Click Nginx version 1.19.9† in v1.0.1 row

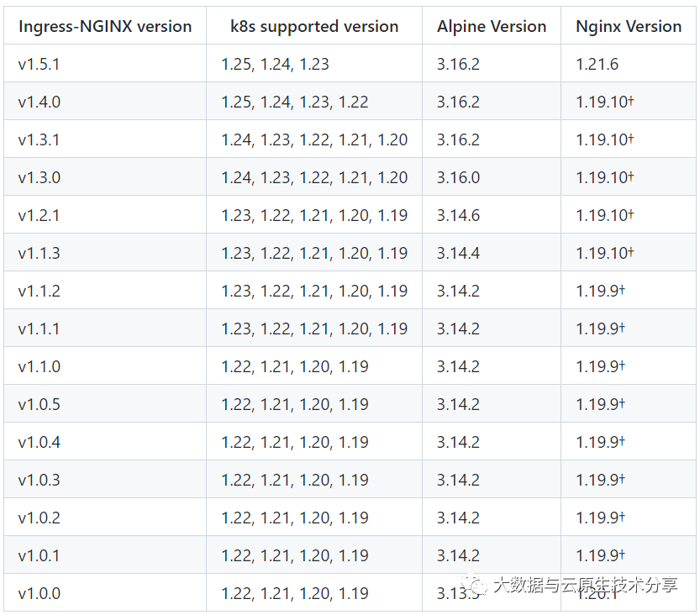click(x=629, y=555)
